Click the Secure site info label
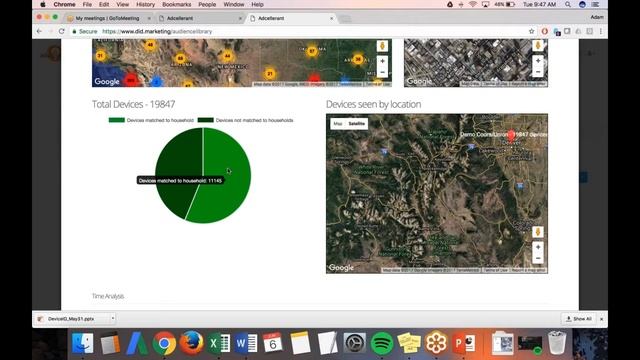Image resolution: width=640 pixels, height=360 pixels. 85,31
